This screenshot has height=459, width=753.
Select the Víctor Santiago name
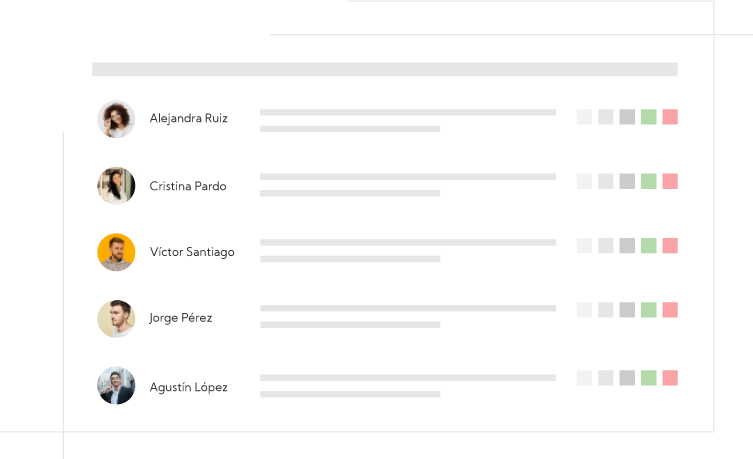[192, 252]
